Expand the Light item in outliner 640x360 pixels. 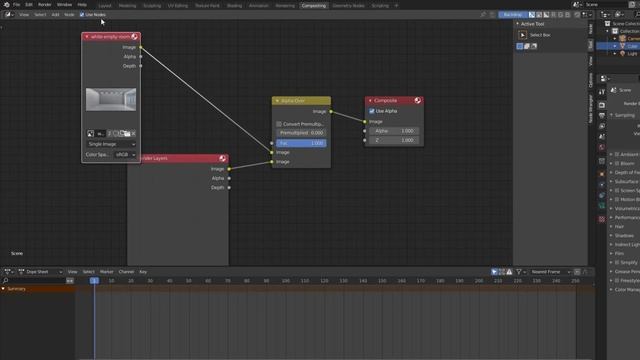click(x=615, y=54)
